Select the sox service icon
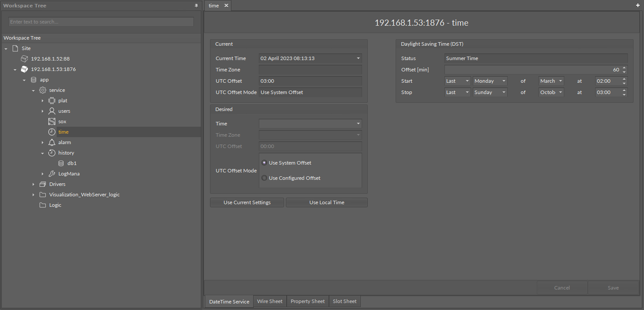Image resolution: width=644 pixels, height=310 pixels. pos(51,121)
